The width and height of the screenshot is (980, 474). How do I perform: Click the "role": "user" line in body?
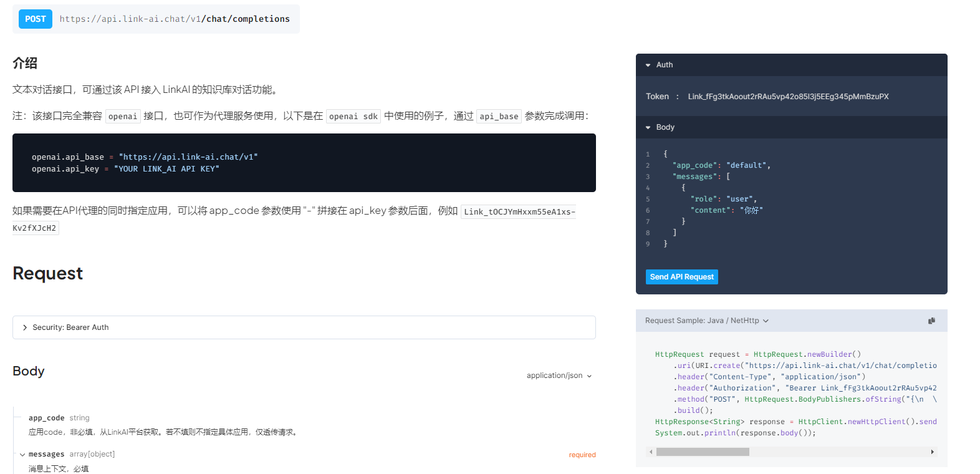click(x=723, y=199)
